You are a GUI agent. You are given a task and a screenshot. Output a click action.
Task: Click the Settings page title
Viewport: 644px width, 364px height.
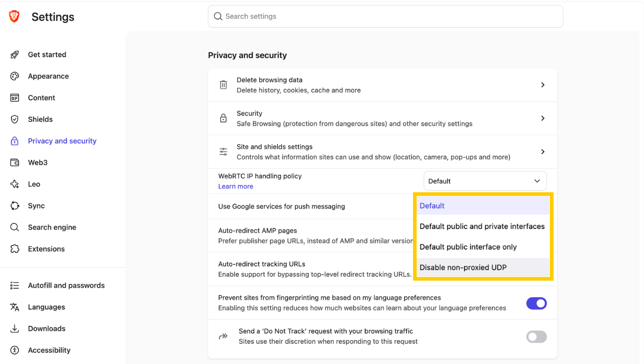coord(53,17)
